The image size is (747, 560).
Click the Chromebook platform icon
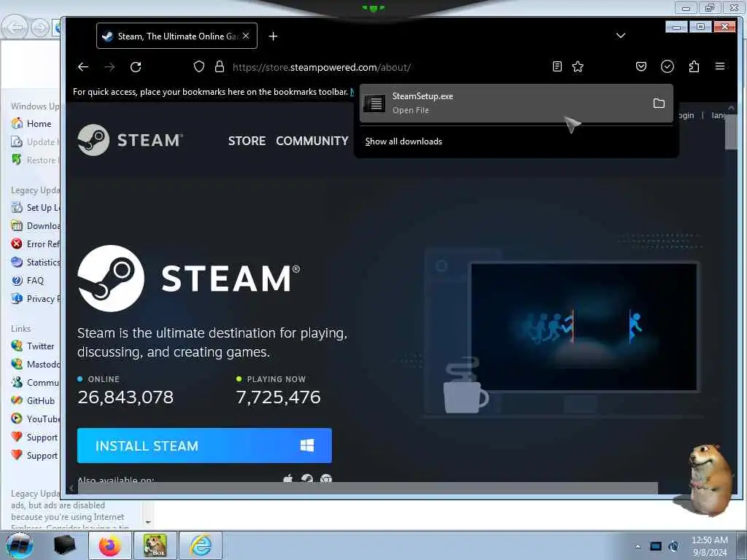point(326,478)
